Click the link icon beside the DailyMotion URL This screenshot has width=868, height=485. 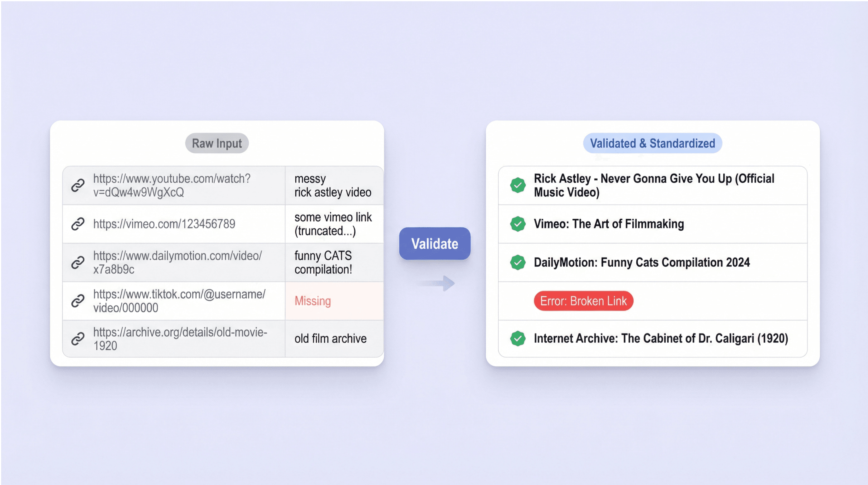tap(78, 263)
